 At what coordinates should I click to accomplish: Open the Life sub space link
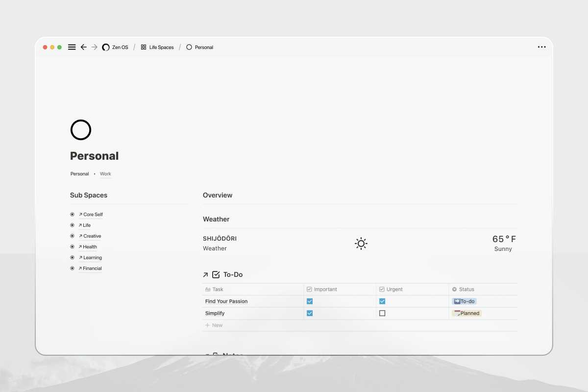85,225
